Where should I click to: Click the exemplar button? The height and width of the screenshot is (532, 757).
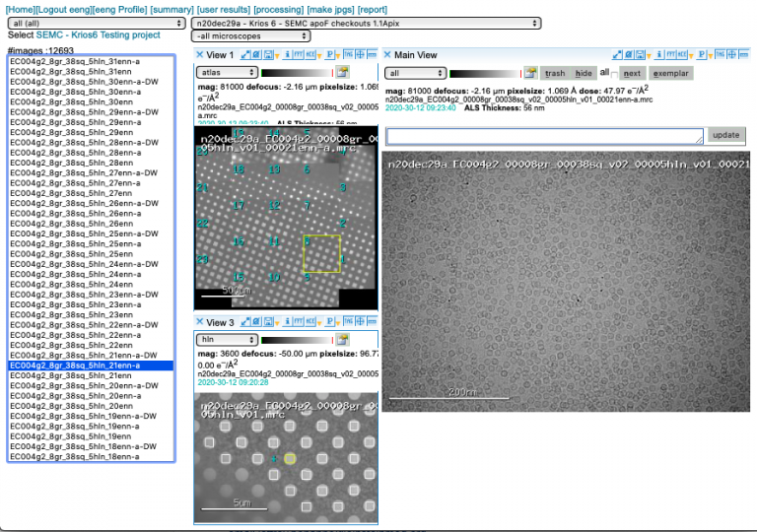(x=670, y=73)
